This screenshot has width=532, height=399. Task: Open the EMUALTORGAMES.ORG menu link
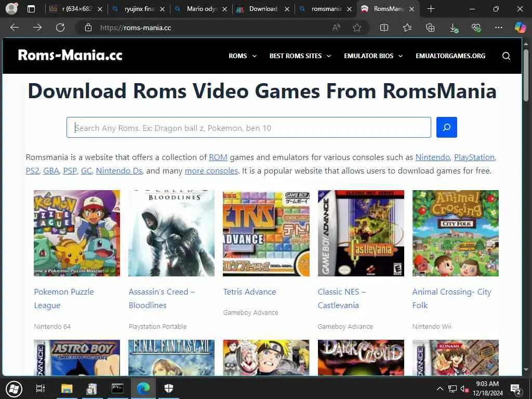450,56
